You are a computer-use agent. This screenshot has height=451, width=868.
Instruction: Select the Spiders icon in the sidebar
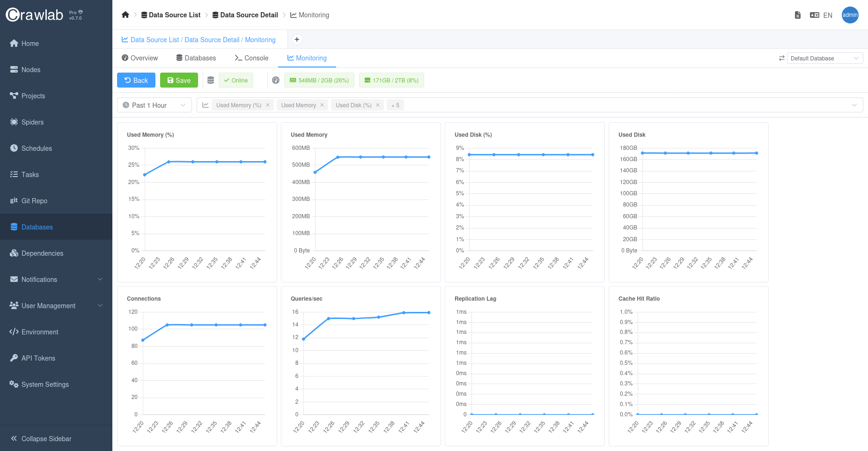14,122
